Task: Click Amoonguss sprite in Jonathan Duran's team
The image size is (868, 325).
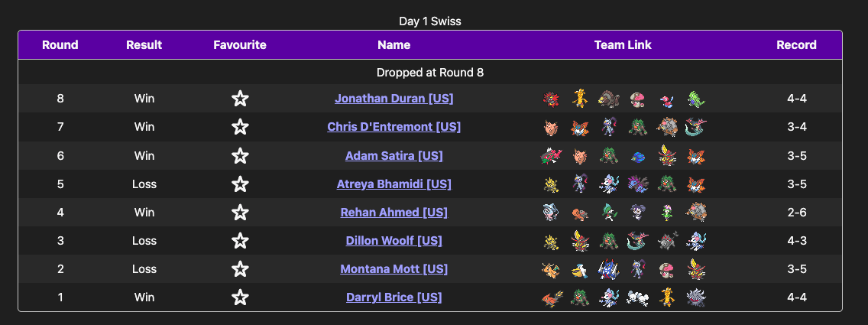Action: pos(637,99)
